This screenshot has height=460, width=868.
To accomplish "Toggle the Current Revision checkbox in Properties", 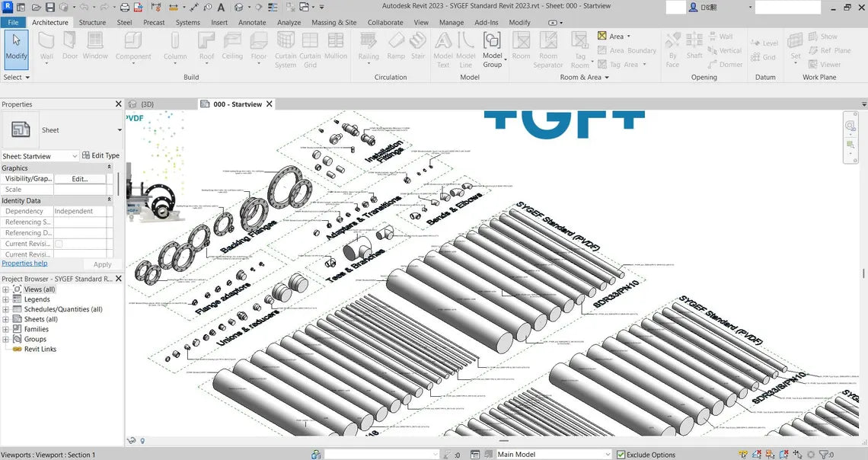I will click(59, 244).
